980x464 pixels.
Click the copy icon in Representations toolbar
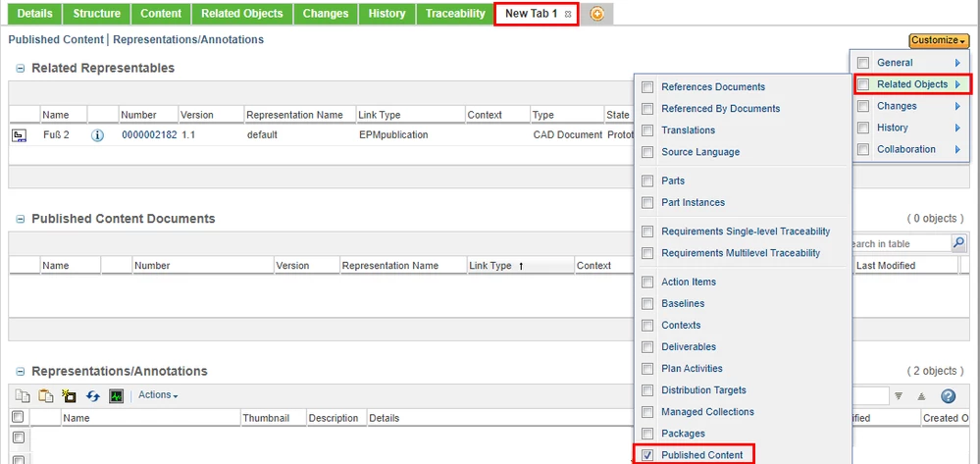(23, 395)
